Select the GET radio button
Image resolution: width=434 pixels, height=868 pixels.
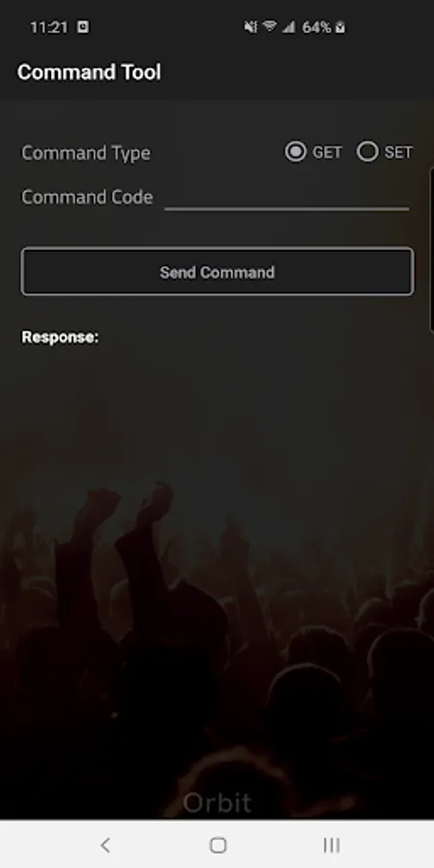tap(296, 151)
